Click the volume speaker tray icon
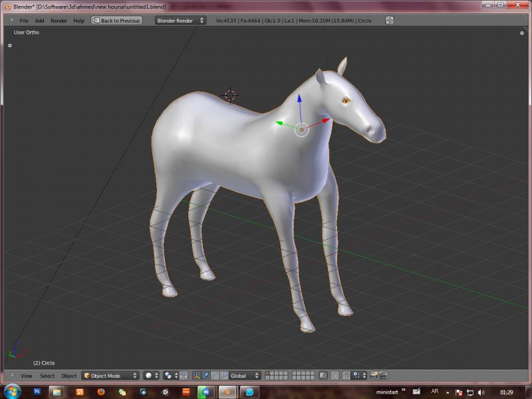532x399 pixels. click(x=481, y=392)
